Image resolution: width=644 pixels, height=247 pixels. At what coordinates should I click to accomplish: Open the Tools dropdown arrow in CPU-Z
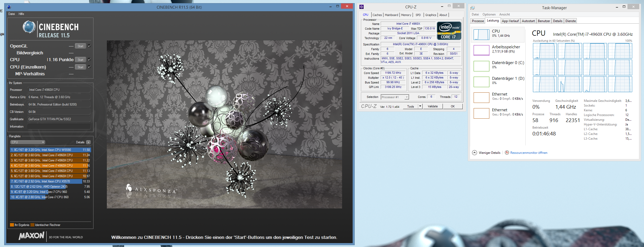point(420,106)
